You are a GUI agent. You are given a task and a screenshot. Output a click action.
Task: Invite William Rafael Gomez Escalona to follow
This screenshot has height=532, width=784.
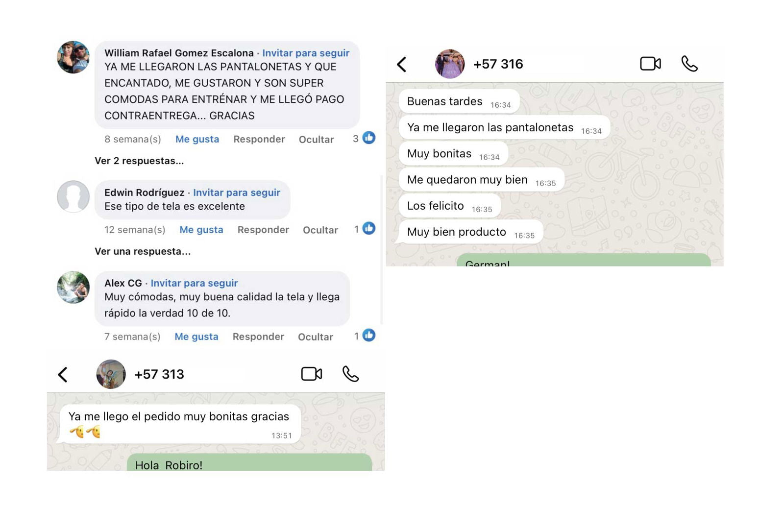click(x=306, y=53)
